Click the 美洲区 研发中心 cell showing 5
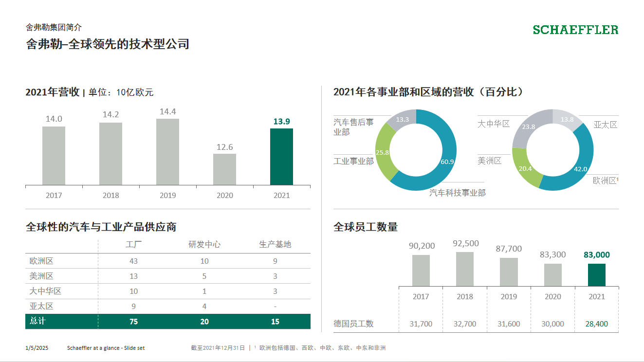Image resolution: width=644 pixels, height=362 pixels. click(204, 276)
